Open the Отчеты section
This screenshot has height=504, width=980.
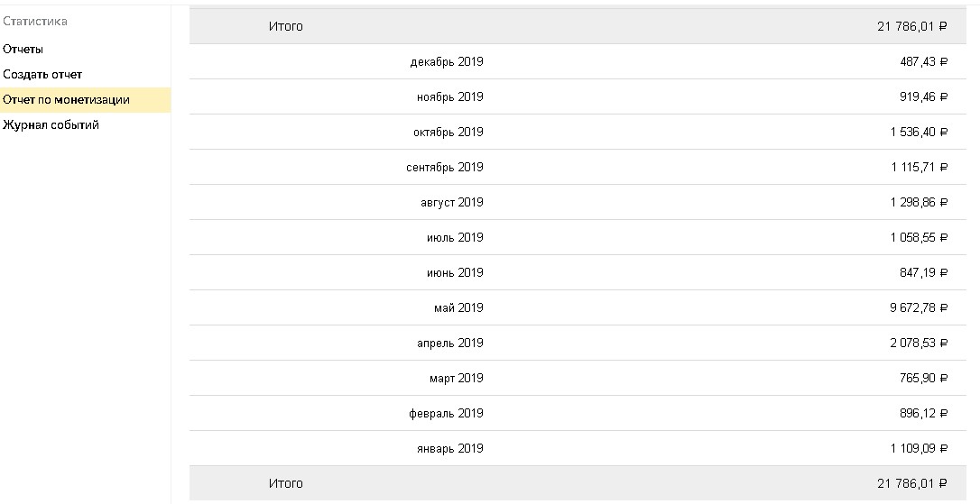coord(23,50)
